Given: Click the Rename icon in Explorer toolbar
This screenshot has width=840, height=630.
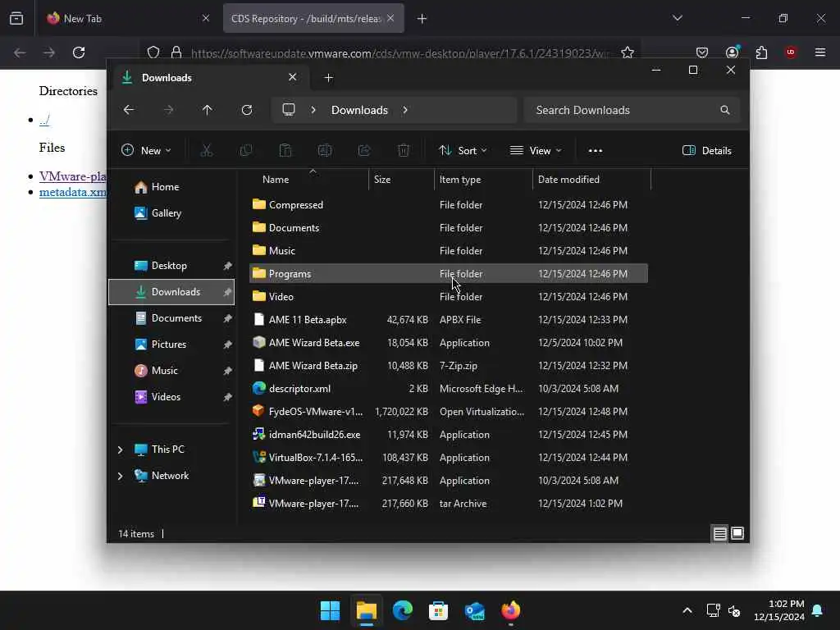Looking at the screenshot, I should [x=325, y=151].
